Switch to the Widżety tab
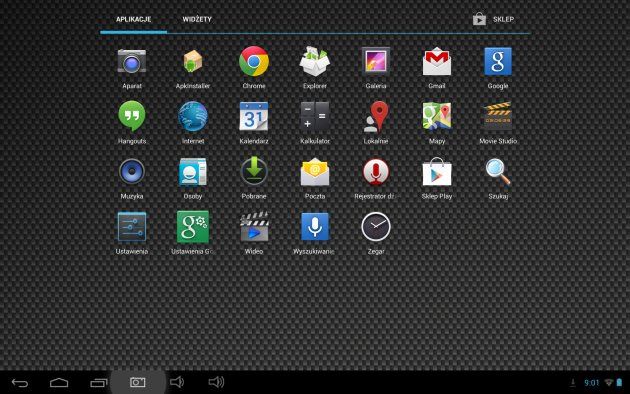 tap(197, 19)
